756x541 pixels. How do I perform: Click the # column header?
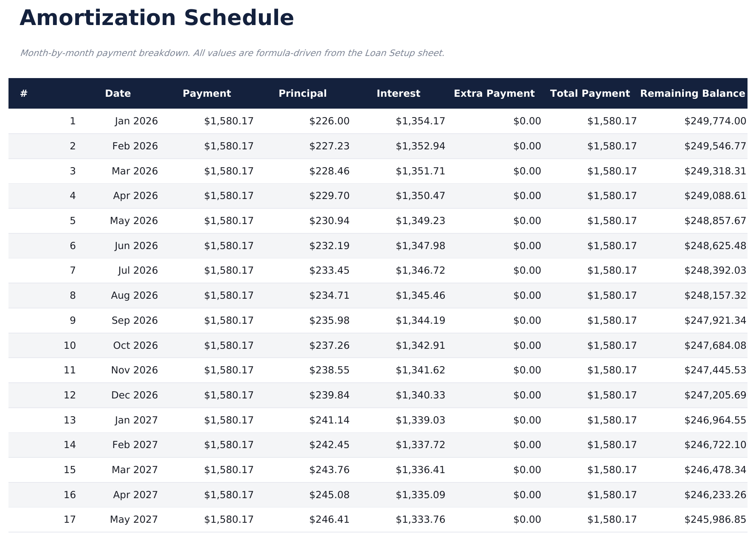point(24,93)
